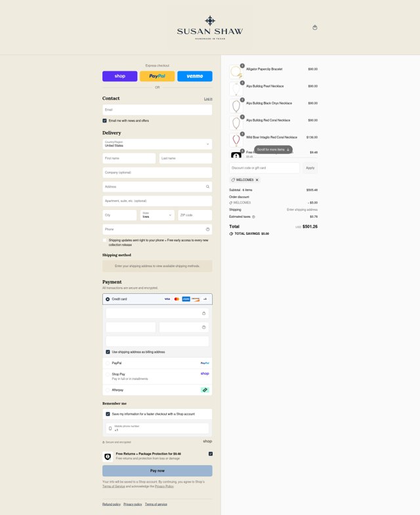Click the Discover card logo
Image resolution: width=420 pixels, height=515 pixels.
click(196, 299)
